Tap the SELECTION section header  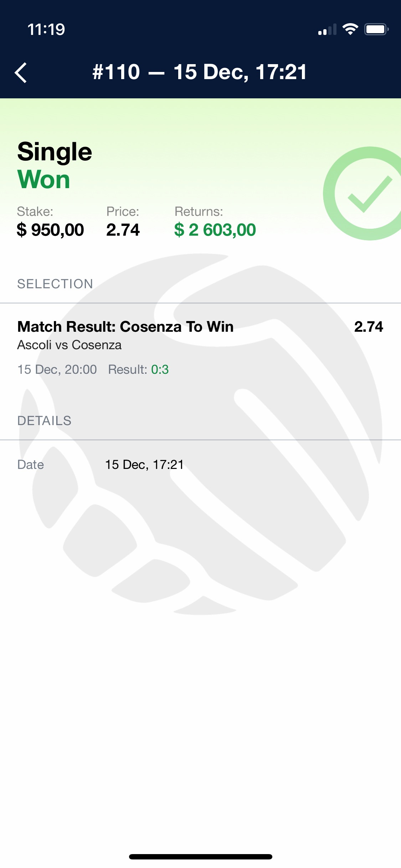55,284
